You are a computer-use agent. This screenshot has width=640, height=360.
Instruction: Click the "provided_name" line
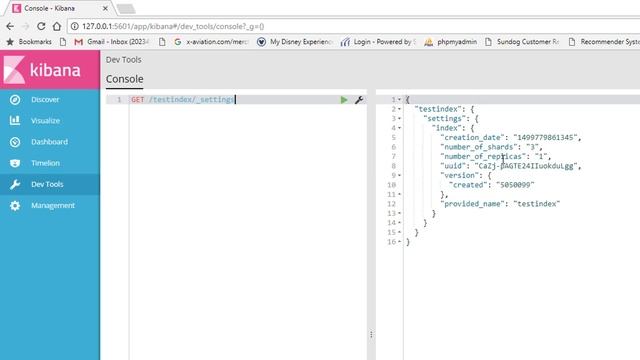click(x=500, y=204)
